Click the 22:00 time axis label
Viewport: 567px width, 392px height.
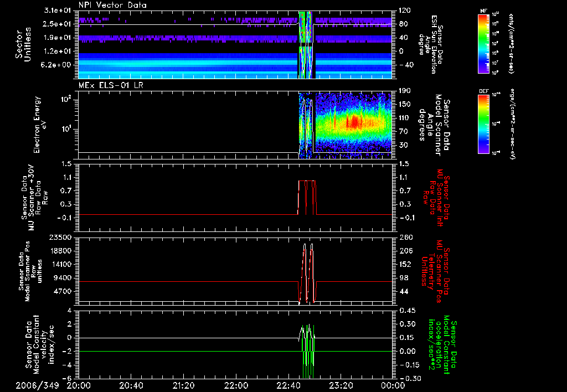(236, 385)
